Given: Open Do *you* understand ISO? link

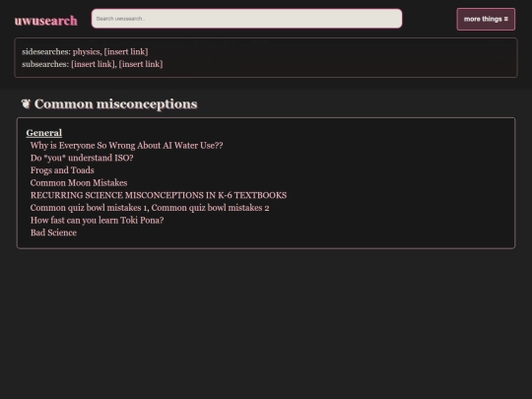Looking at the screenshot, I should pos(82,158).
